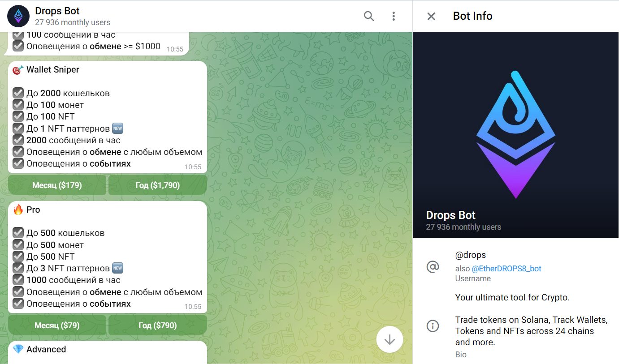Click checkmark next to '100 сообщений в час'
Image resolution: width=619 pixels, height=364 pixels.
coord(18,34)
